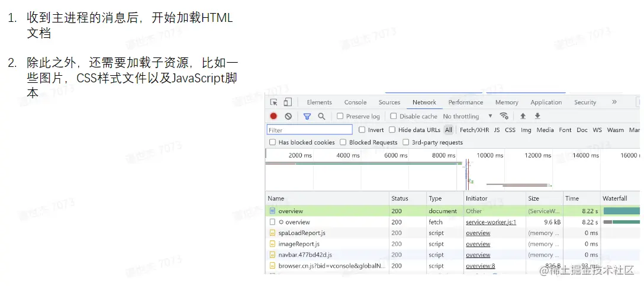Image resolution: width=644 pixels, height=286 pixels.
Task: Open overview initiator link for spaLoadReport.js
Action: (x=478, y=233)
